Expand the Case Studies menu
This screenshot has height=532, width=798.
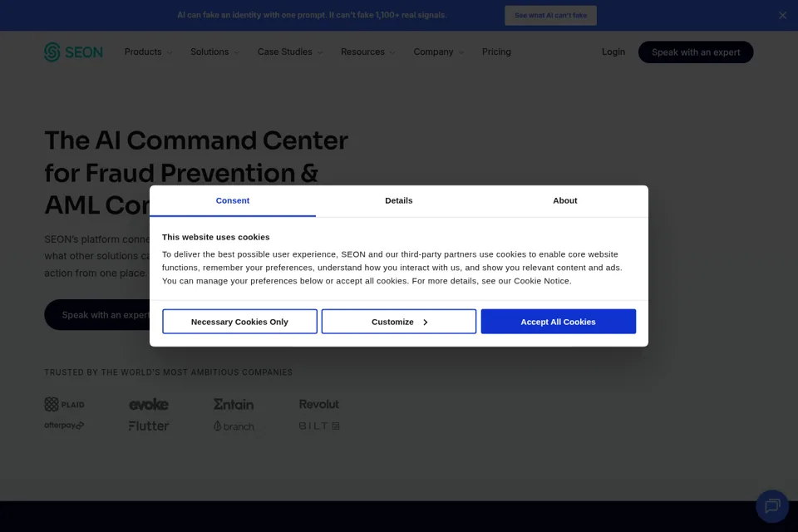tap(290, 52)
